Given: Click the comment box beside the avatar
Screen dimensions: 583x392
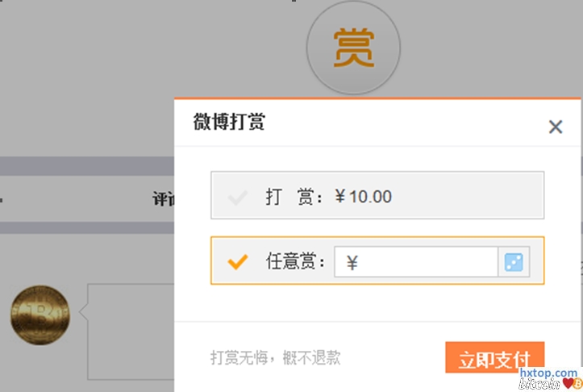Looking at the screenshot, I should (131, 331).
